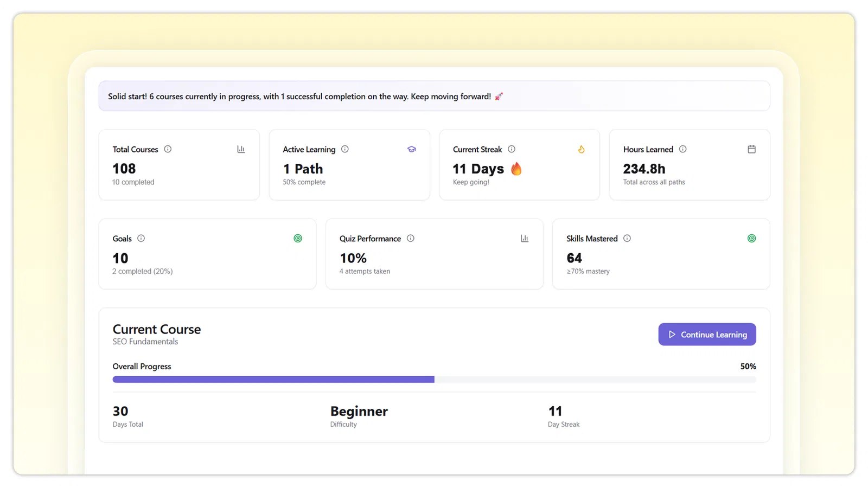Click the info icon beside Goals
This screenshot has height=488, width=868.
141,238
